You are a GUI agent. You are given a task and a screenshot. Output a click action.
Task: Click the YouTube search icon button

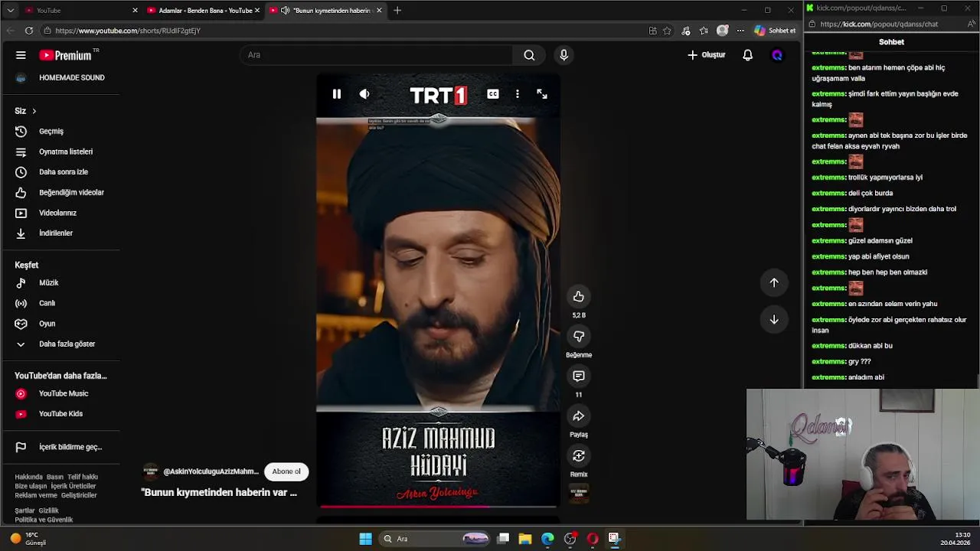coord(529,55)
